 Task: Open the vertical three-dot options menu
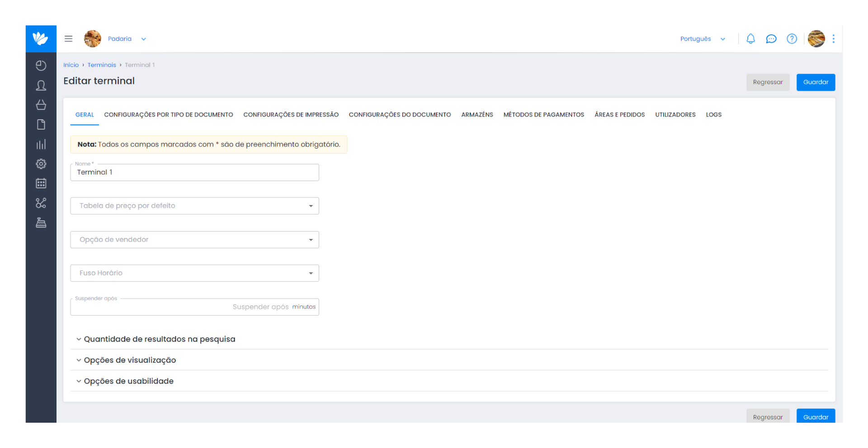click(x=833, y=39)
